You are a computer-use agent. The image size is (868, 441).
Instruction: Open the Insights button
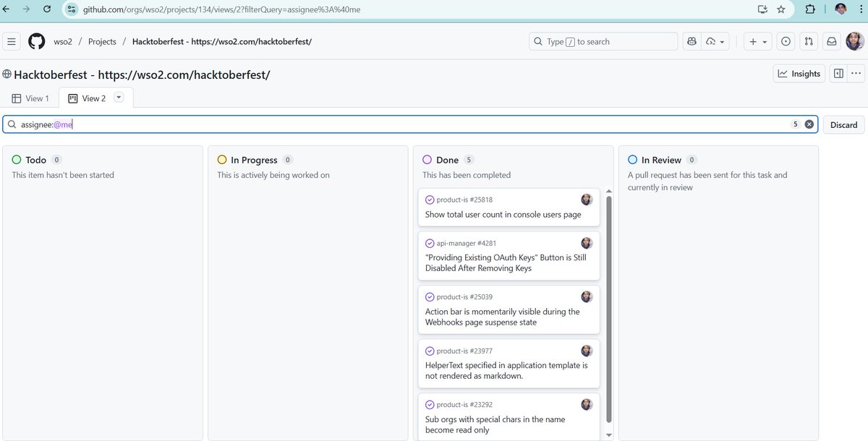tap(799, 73)
